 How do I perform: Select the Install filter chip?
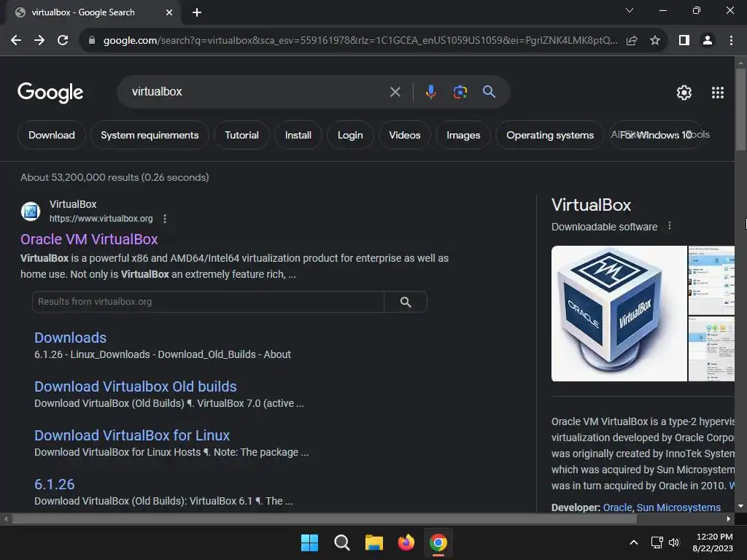(298, 135)
